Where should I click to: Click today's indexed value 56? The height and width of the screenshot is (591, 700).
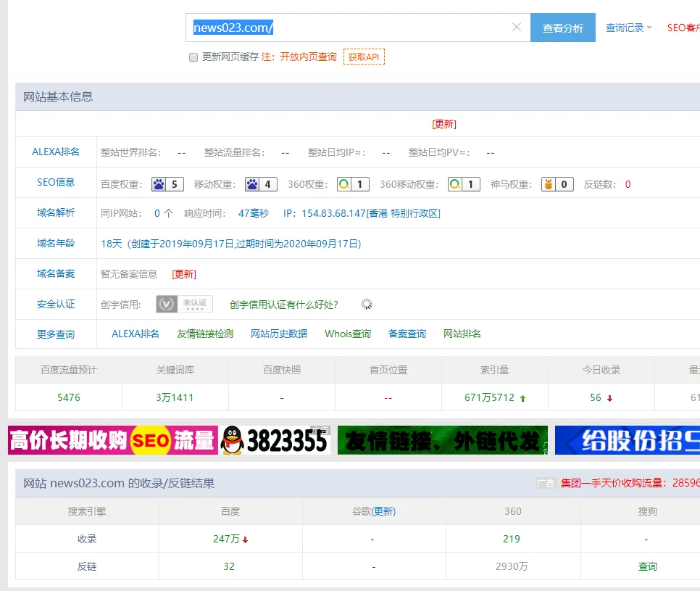[596, 397]
